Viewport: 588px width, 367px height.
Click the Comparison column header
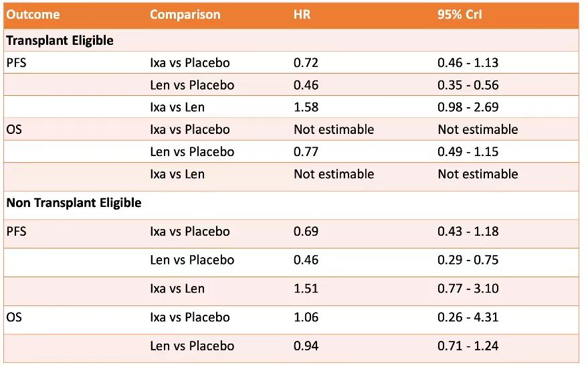point(185,15)
